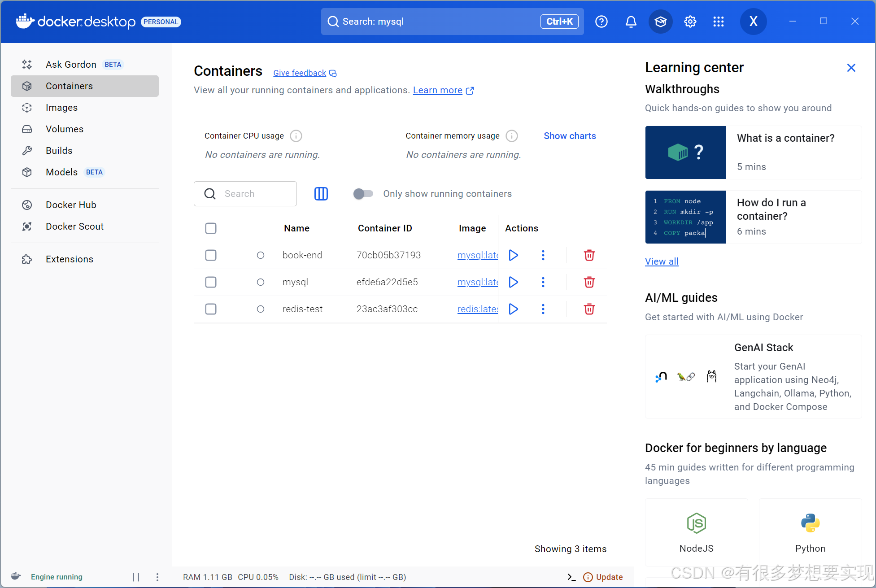Open the GenAI Stack guide card
Image resolution: width=876 pixels, height=588 pixels.
pyautogui.click(x=753, y=377)
